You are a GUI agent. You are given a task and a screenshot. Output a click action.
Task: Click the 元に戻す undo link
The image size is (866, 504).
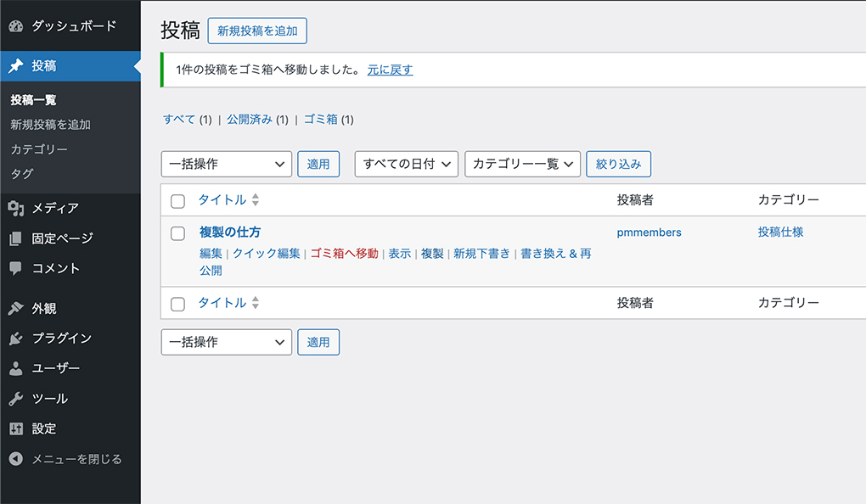tap(390, 70)
